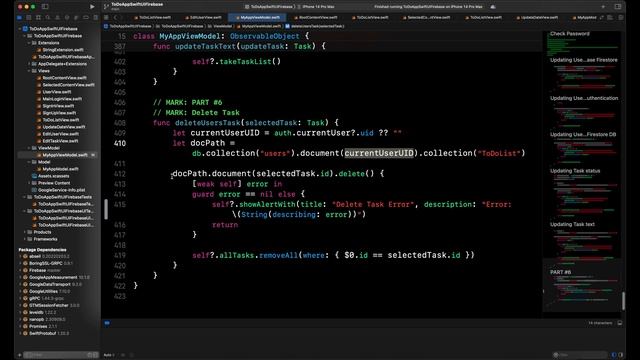
Task: Click line number 410 in the gutter
Action: (x=120, y=143)
